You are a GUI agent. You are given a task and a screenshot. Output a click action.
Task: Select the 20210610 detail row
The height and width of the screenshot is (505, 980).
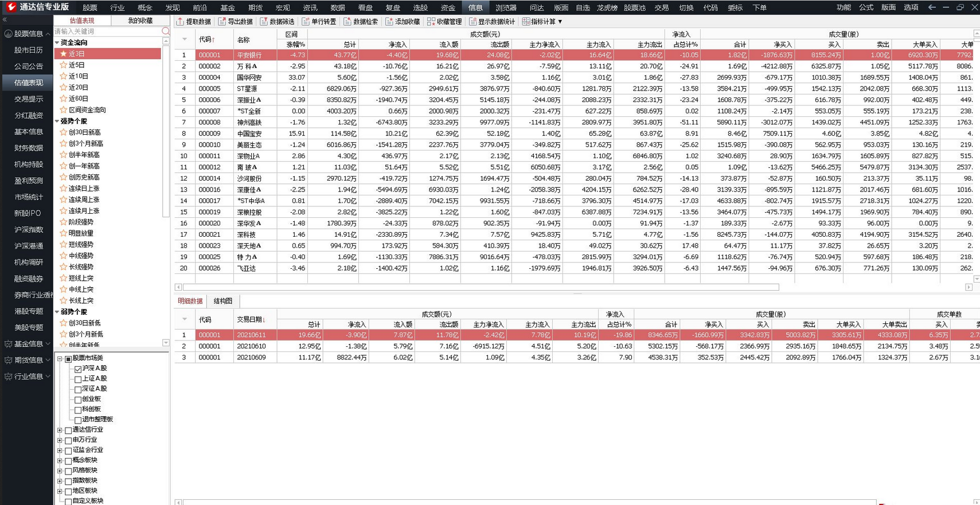pos(577,346)
